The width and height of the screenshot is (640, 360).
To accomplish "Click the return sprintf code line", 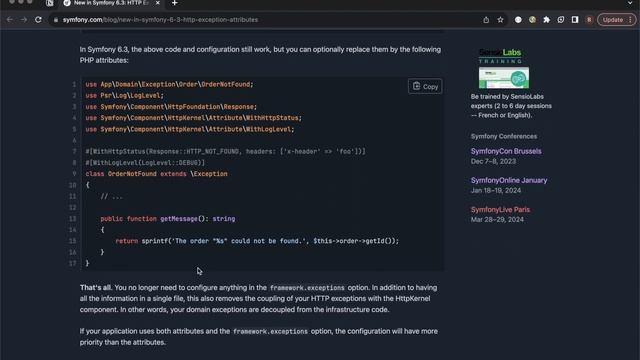I will [x=257, y=241].
